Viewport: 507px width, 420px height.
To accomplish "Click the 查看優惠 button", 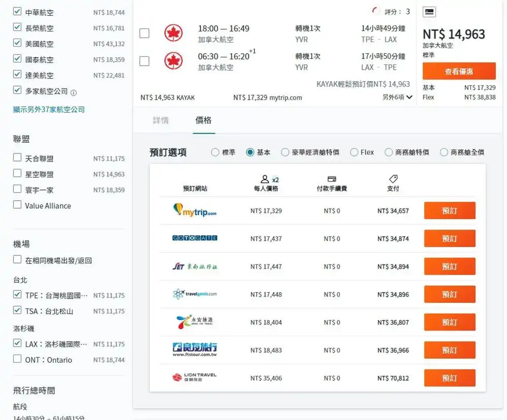I will [x=459, y=71].
